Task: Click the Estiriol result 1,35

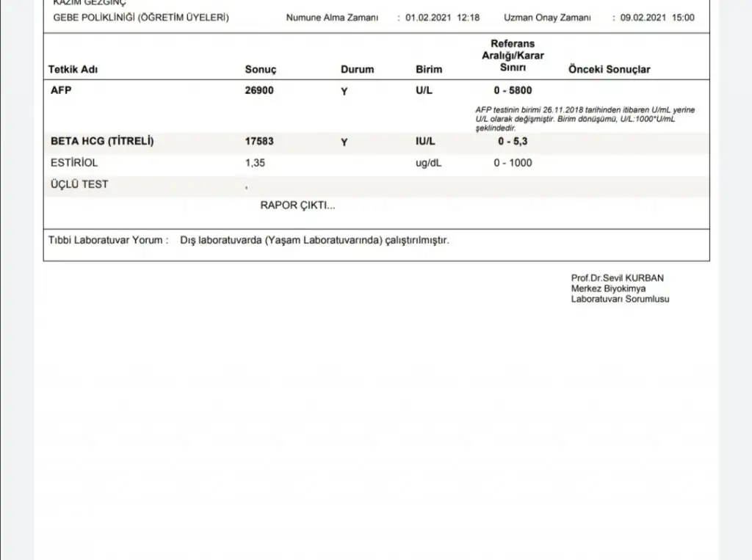Action: [255, 162]
